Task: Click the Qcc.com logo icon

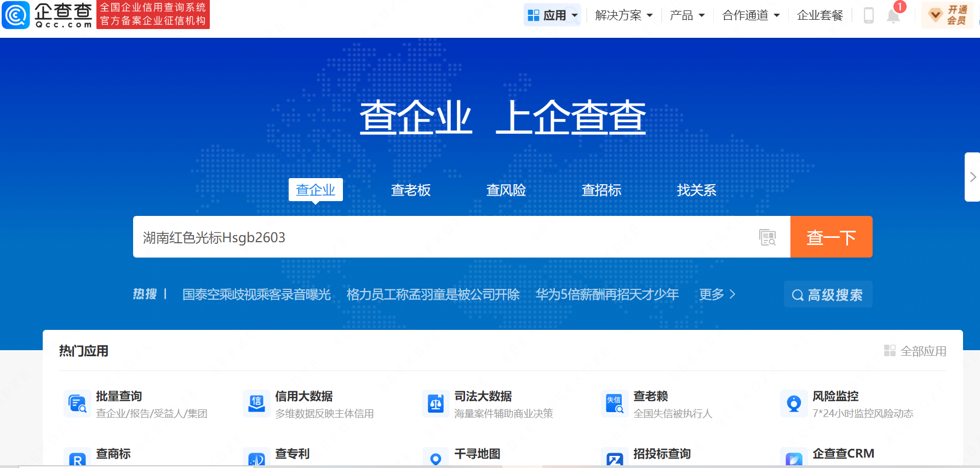Action: (x=15, y=15)
